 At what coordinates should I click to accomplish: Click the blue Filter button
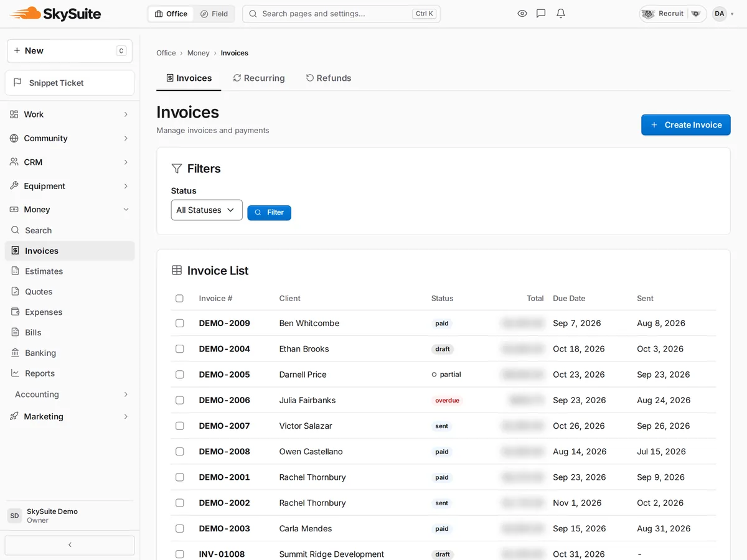269,213
